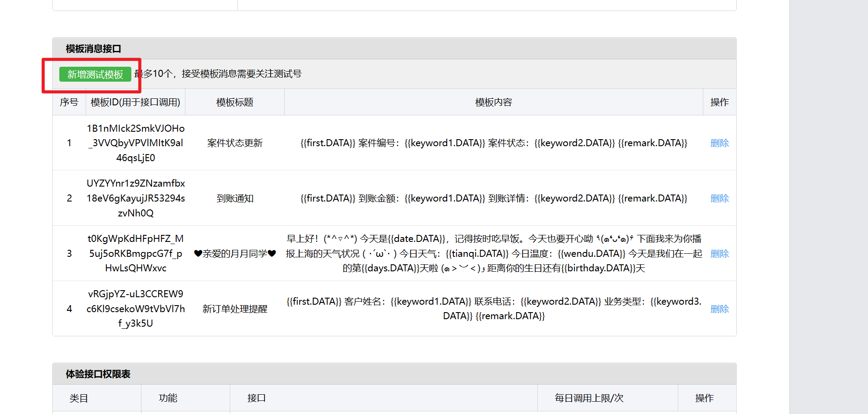
Task: Click the 早上好 template content text
Action: pyautogui.click(x=494, y=253)
